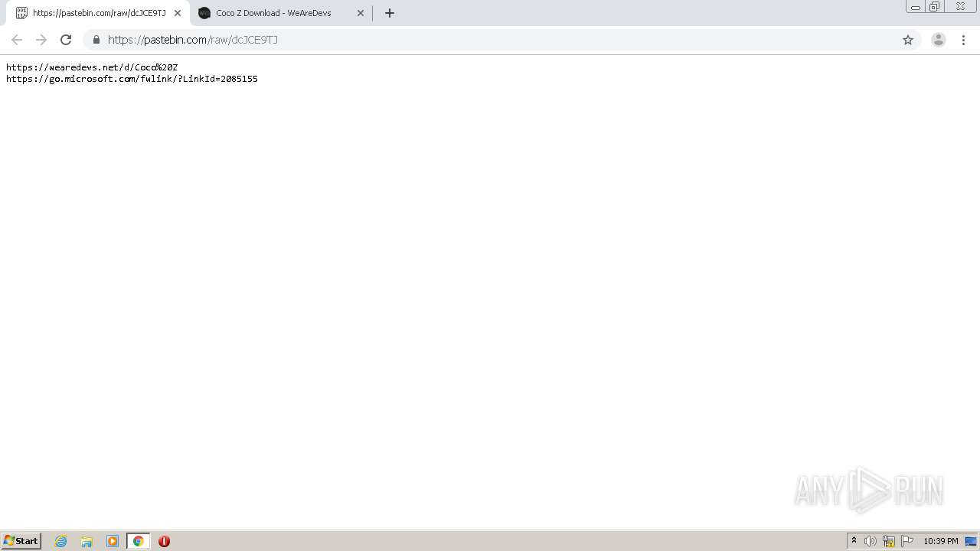980x551 pixels.
Task: Reload the pastebin page
Action: click(x=66, y=40)
